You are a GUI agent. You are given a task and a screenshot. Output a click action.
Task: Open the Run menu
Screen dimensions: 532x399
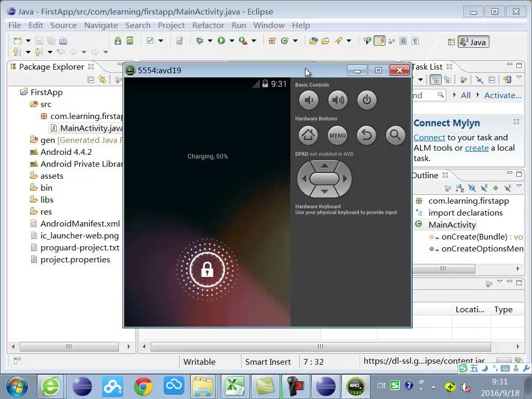click(239, 25)
